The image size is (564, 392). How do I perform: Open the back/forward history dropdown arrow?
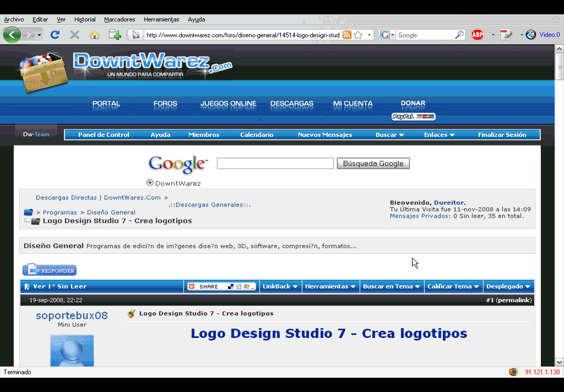point(39,35)
